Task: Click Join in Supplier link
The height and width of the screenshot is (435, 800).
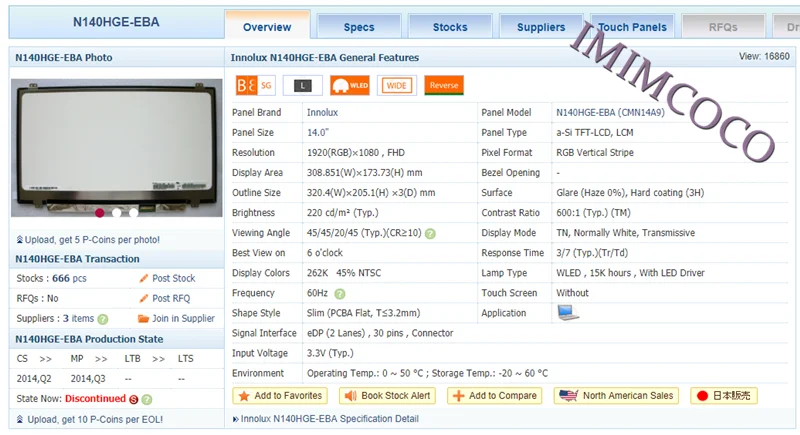Action: coord(183,318)
